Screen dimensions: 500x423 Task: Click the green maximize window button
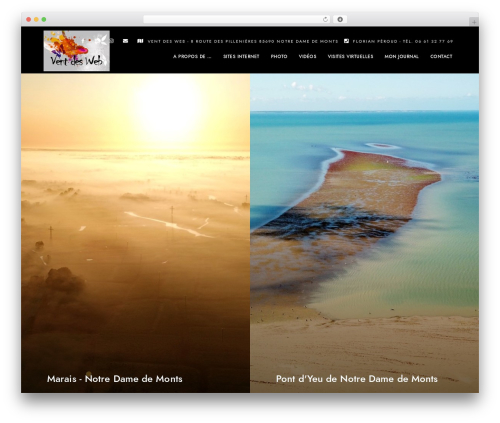click(x=44, y=19)
